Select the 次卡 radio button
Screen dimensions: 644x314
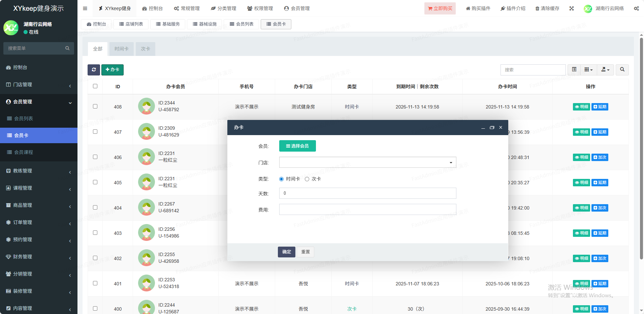pyautogui.click(x=307, y=179)
